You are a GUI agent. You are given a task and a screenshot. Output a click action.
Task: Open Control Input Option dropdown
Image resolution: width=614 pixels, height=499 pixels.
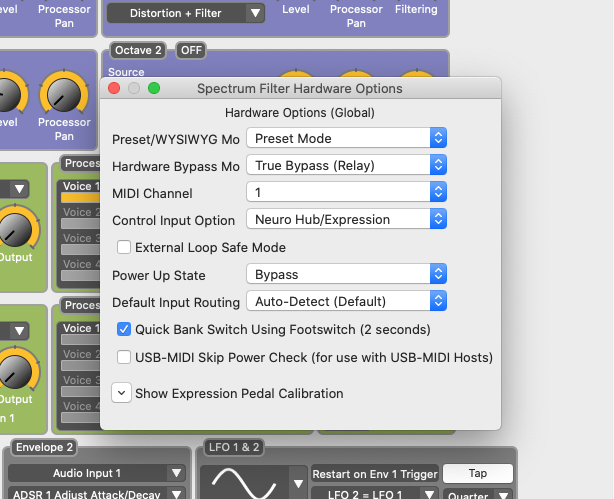[347, 219]
